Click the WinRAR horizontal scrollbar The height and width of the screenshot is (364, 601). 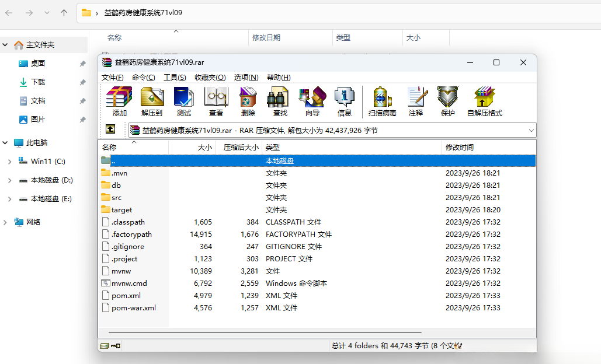click(x=265, y=332)
